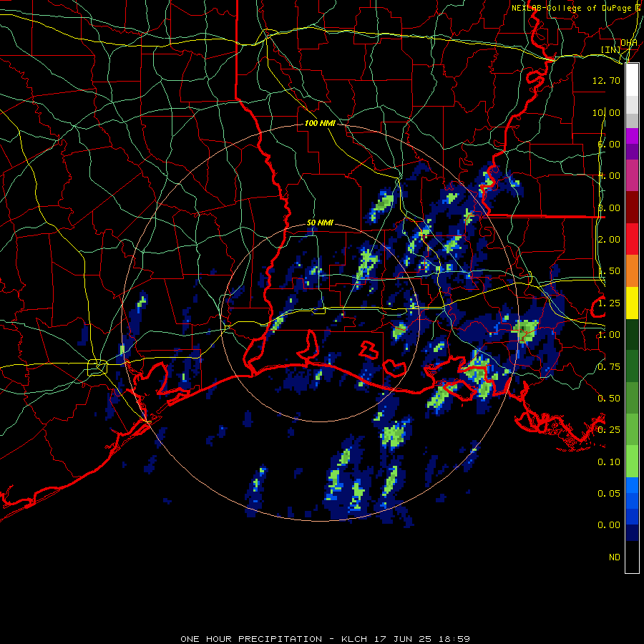Screen dimensions: 644x644
Task: Select the navy swatch above ND
Action: pyautogui.click(x=632, y=532)
